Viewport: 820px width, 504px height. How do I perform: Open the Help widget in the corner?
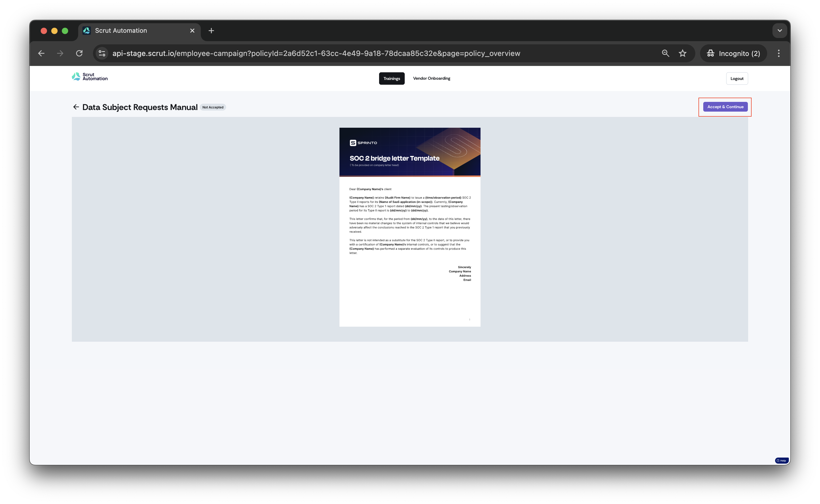[782, 461]
